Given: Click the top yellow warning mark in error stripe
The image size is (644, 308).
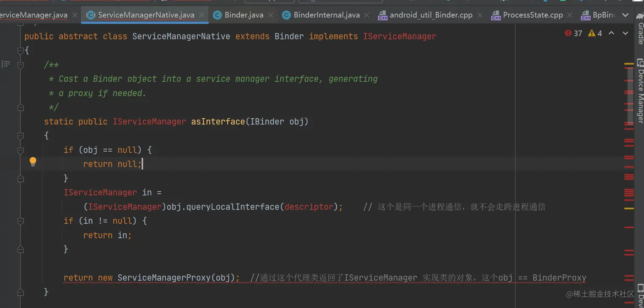Looking at the screenshot, I should pyautogui.click(x=629, y=64).
